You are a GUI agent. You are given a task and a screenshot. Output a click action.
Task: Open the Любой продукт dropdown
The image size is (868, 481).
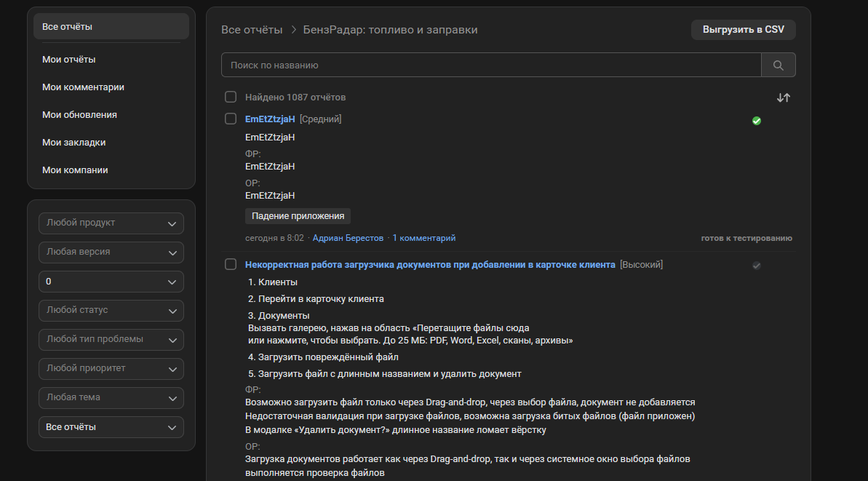click(x=111, y=223)
